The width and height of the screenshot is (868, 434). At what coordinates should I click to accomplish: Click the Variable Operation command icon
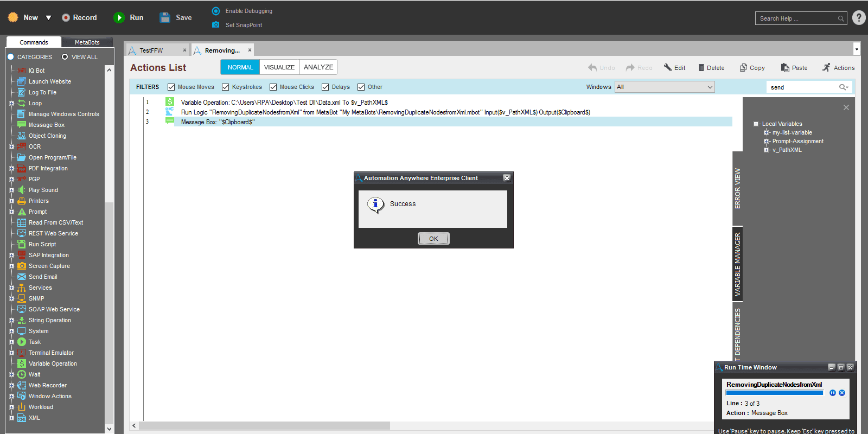click(22, 363)
